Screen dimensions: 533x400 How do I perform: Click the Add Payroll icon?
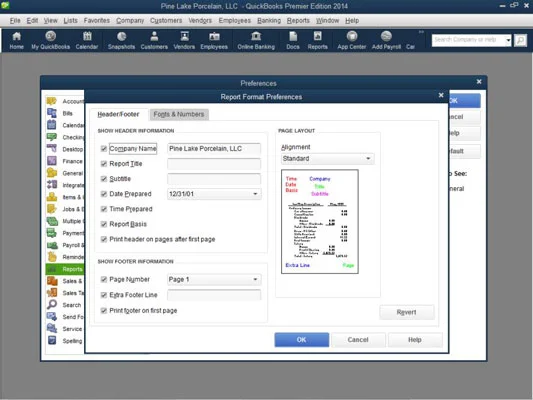[386, 40]
